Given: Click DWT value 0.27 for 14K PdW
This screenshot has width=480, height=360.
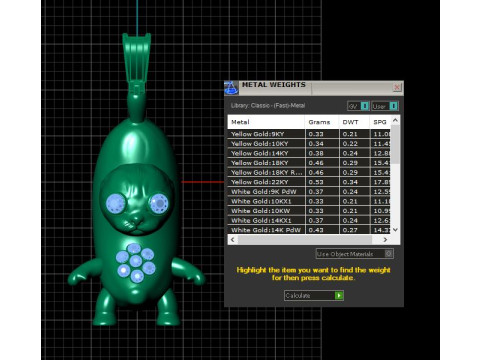Looking at the screenshot, I should point(350,230).
